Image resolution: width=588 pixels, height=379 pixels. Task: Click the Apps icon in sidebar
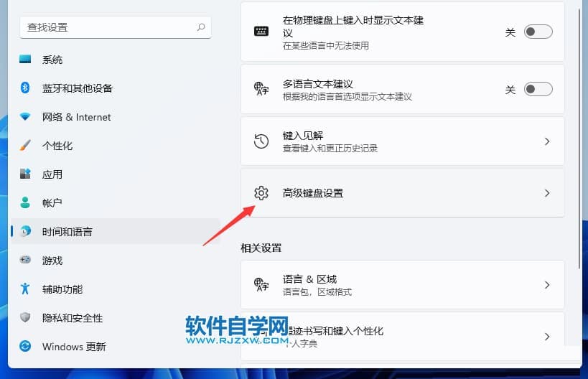pyautogui.click(x=26, y=174)
